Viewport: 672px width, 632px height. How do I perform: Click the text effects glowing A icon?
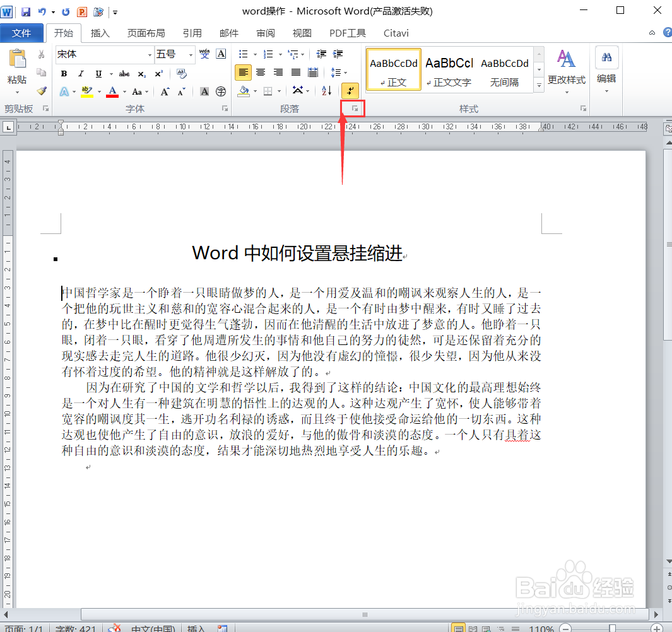click(x=64, y=91)
